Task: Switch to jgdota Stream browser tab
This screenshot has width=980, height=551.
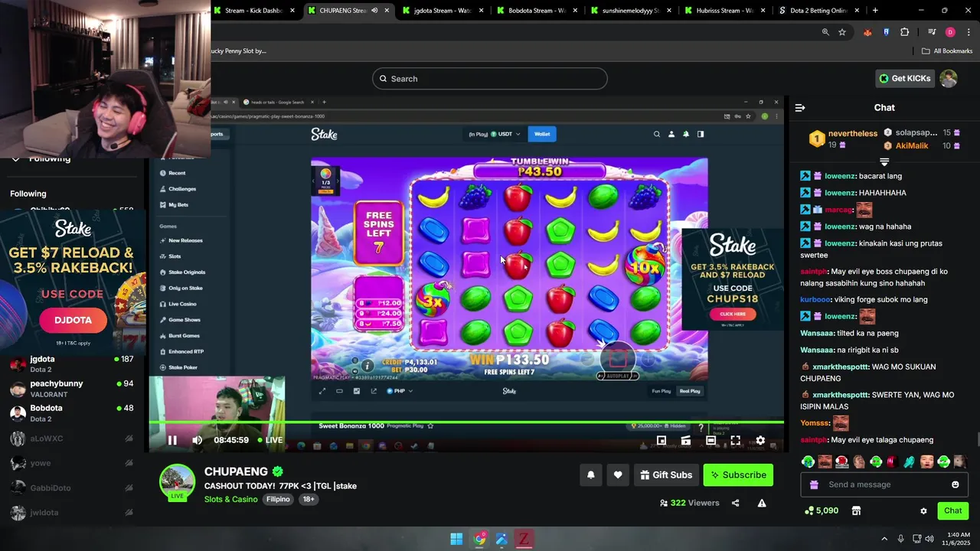Action: click(x=443, y=11)
